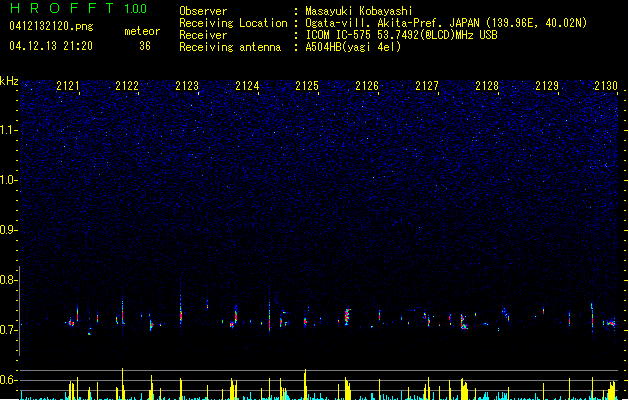Click the 2129 time marker
Viewport: 629px width, 400px height.
tap(547, 86)
